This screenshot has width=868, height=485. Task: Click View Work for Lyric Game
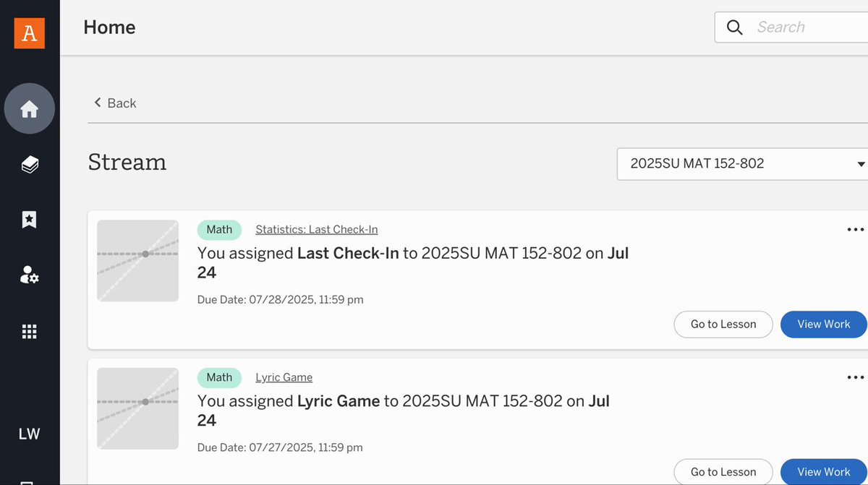(824, 472)
